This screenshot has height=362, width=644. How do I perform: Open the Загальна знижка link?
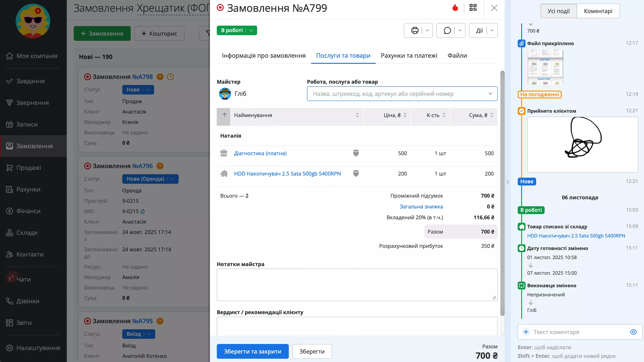click(421, 206)
